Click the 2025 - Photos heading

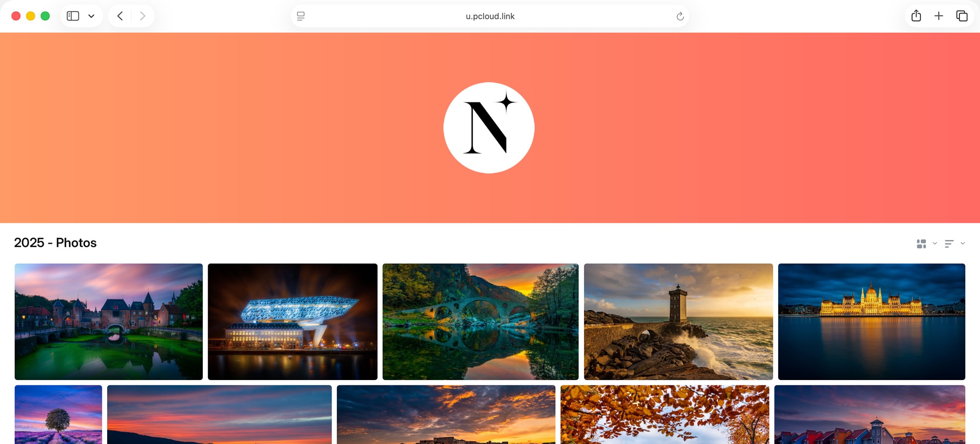(55, 243)
